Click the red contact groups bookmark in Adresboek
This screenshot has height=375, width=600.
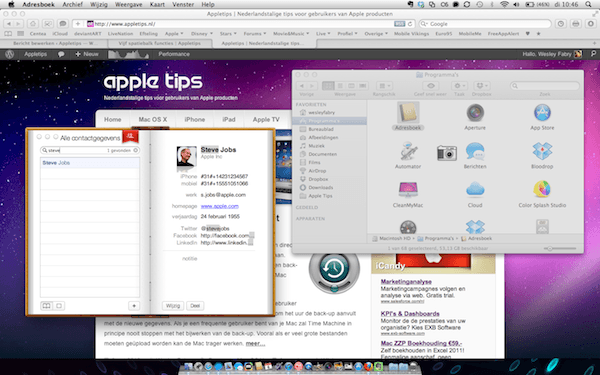130,136
